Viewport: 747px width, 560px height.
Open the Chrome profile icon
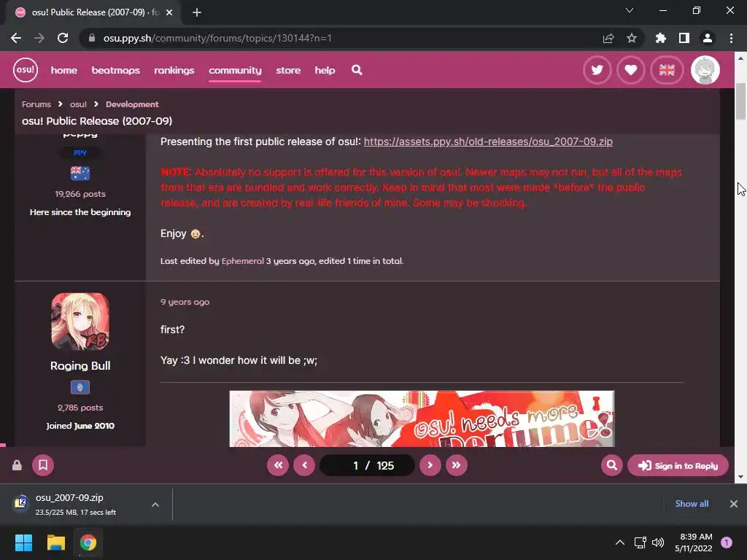[708, 38]
